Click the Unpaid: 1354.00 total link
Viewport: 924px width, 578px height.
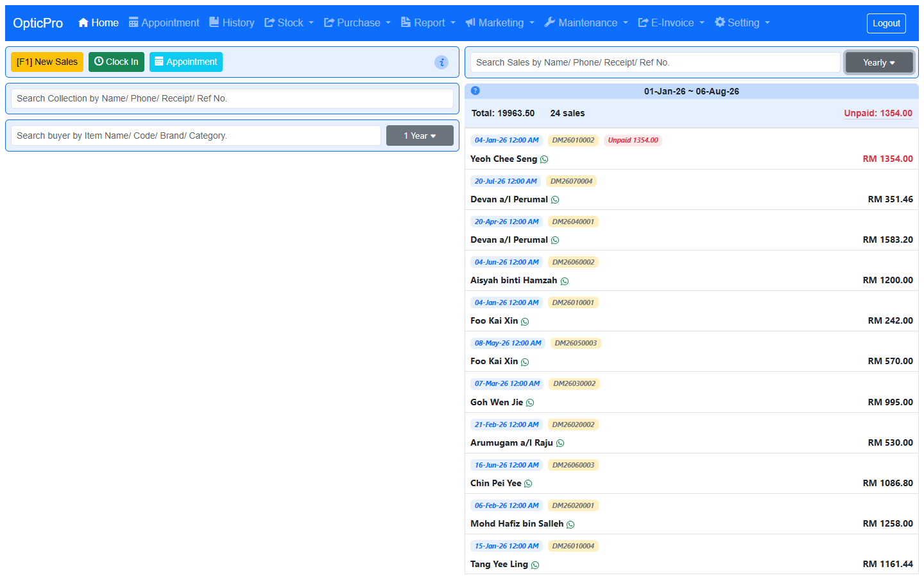coord(878,113)
